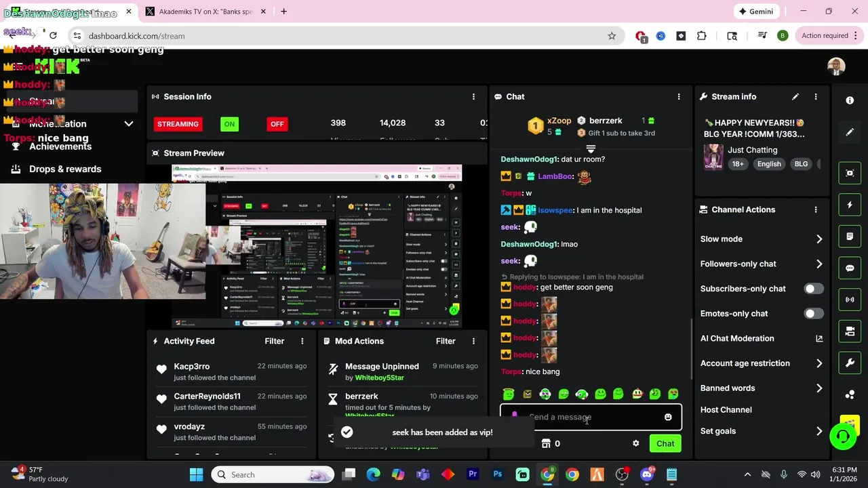Click the info icon in right sidebar
The height and width of the screenshot is (488, 868).
point(850,100)
